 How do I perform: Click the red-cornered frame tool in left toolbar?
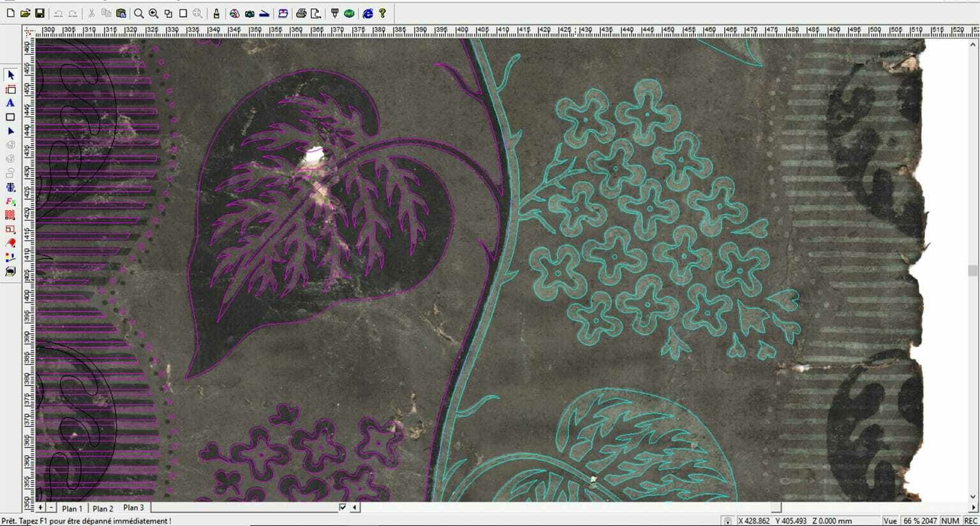[10, 89]
